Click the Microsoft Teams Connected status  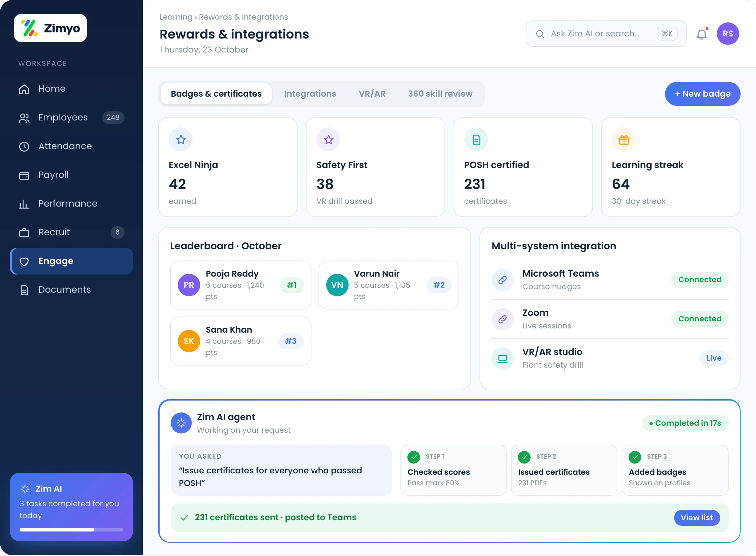[700, 280]
